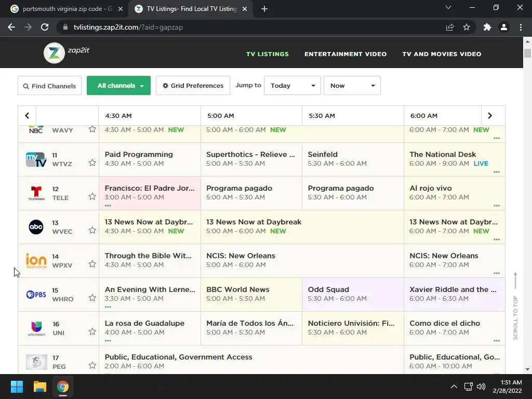Screen dimensions: 532x399
Task: Open the Chrome three-dot menu
Action: click(521, 27)
